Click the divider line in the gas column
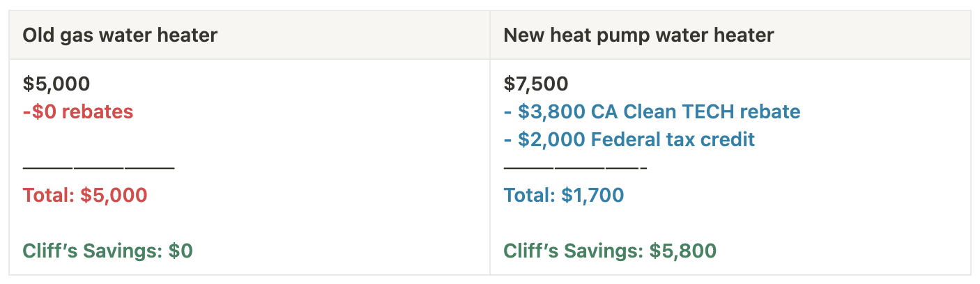The height and width of the screenshot is (284, 980). pyautogui.click(x=98, y=167)
